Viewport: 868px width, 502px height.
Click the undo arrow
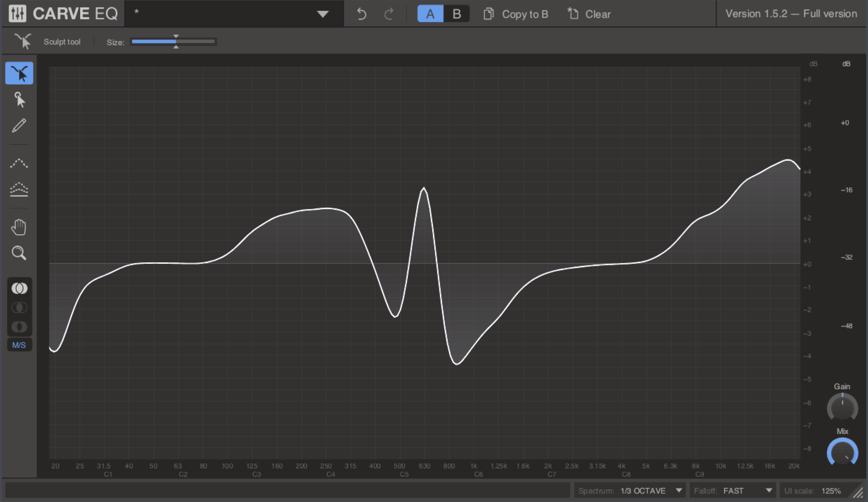pos(361,14)
